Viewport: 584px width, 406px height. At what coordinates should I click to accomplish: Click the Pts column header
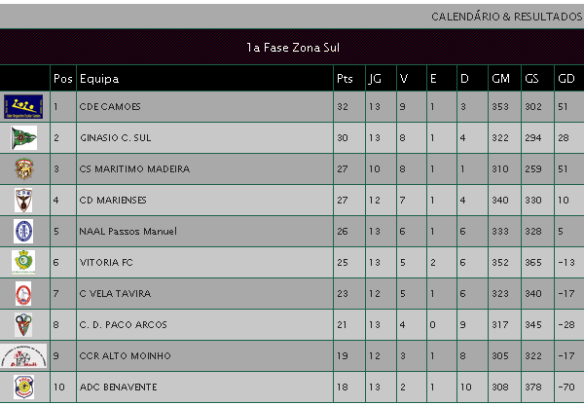345,79
